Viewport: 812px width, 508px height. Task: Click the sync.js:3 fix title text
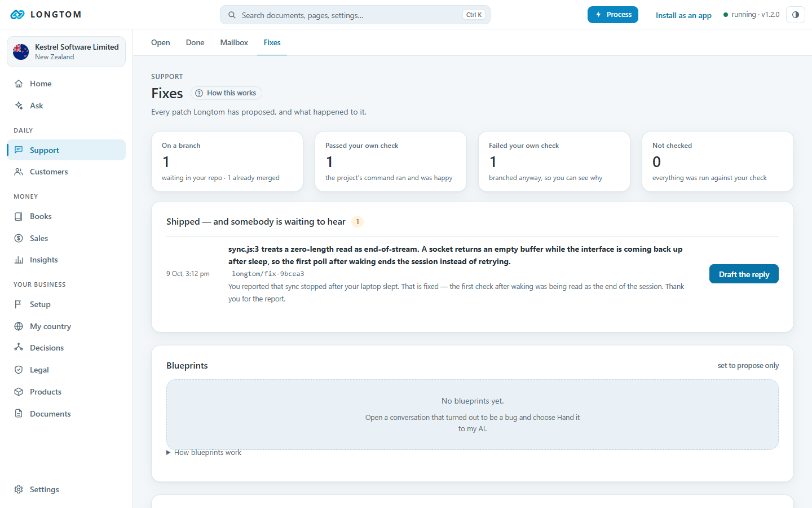(456, 255)
